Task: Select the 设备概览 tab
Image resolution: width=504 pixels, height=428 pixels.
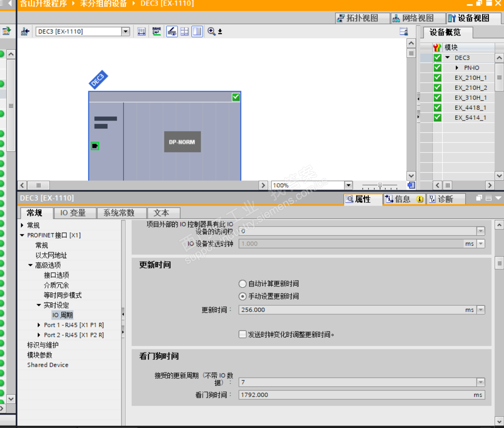Action: point(446,32)
